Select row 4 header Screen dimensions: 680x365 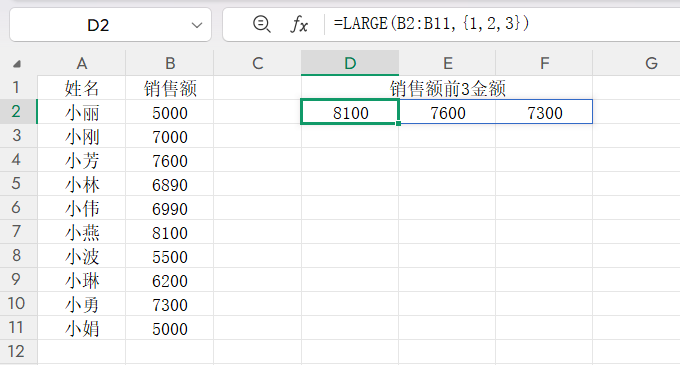click(x=18, y=160)
